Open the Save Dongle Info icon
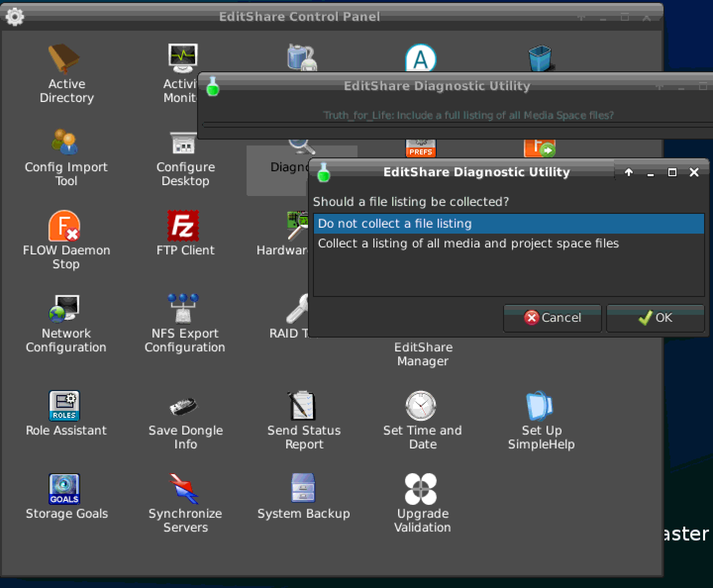The image size is (713, 588). click(183, 406)
